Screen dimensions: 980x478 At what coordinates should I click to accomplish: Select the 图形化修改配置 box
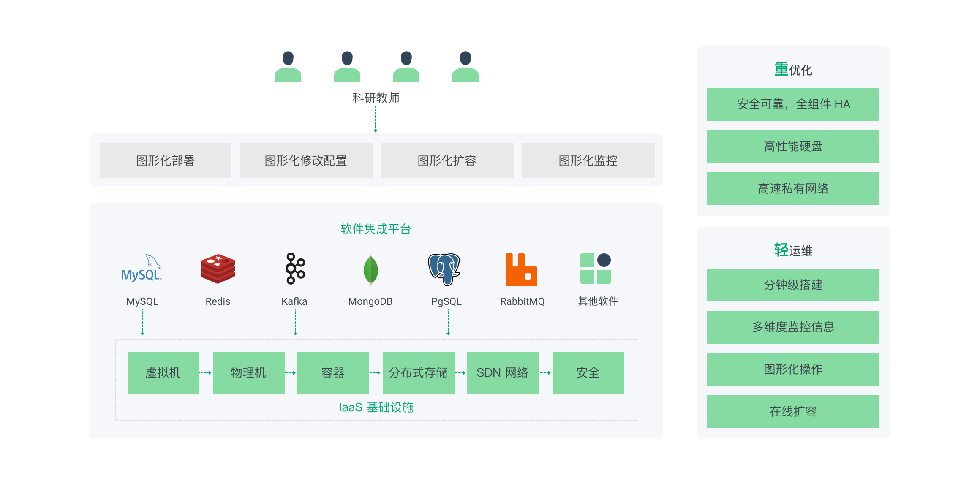point(306,160)
